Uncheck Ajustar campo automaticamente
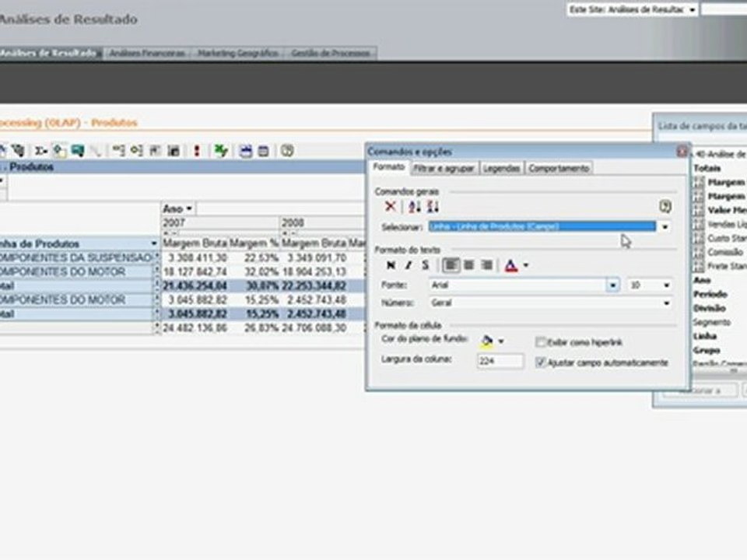The height and width of the screenshot is (560, 747). coord(540,362)
